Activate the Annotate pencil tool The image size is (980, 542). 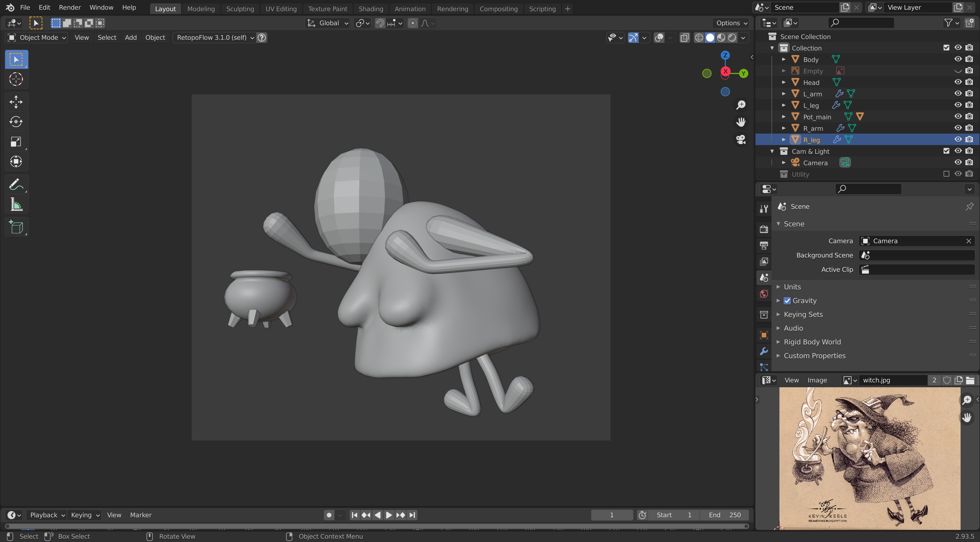(16, 185)
